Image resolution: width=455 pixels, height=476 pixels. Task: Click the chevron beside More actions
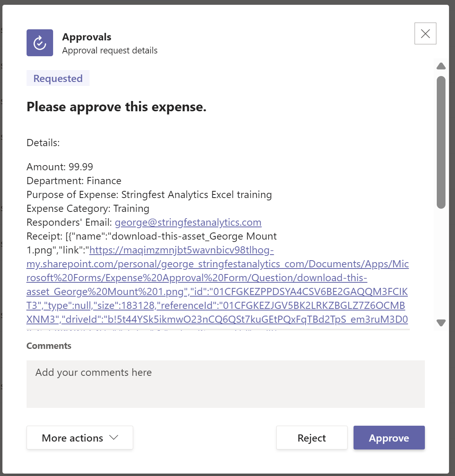[114, 438]
